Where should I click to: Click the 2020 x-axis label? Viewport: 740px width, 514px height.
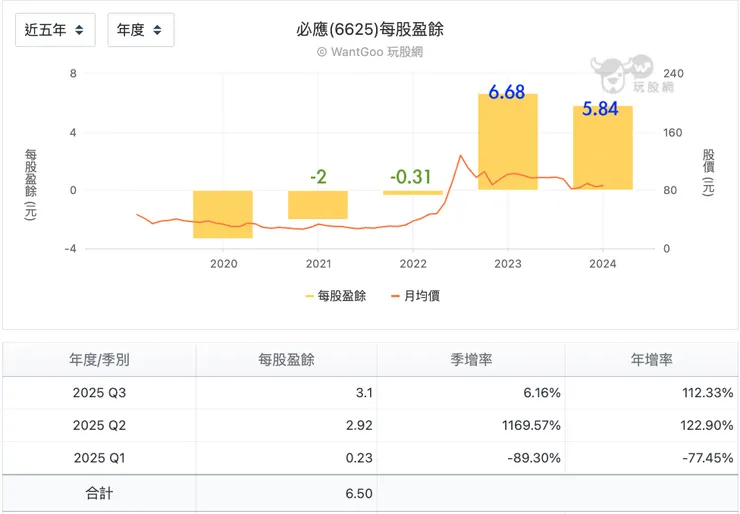(224, 264)
